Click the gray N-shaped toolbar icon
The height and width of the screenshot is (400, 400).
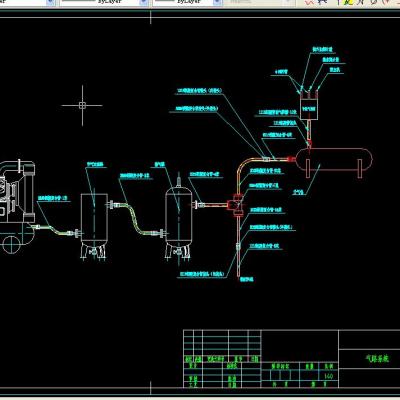point(360,2)
